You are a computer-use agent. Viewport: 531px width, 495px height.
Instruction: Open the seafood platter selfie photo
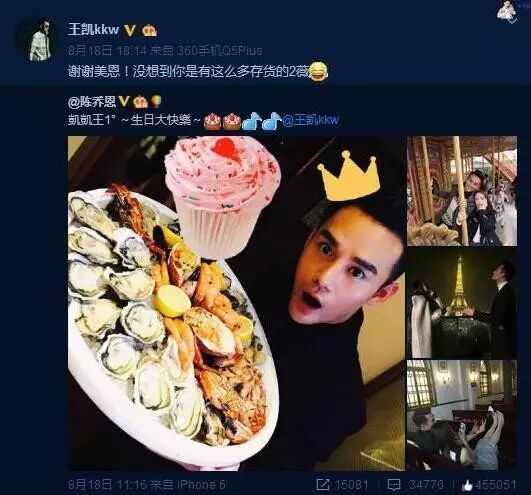(236, 303)
